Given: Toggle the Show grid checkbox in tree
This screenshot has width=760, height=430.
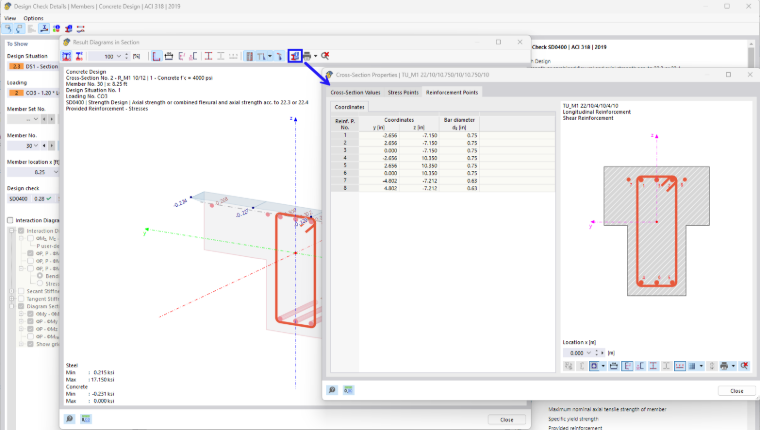Looking at the screenshot, I should pos(30,344).
